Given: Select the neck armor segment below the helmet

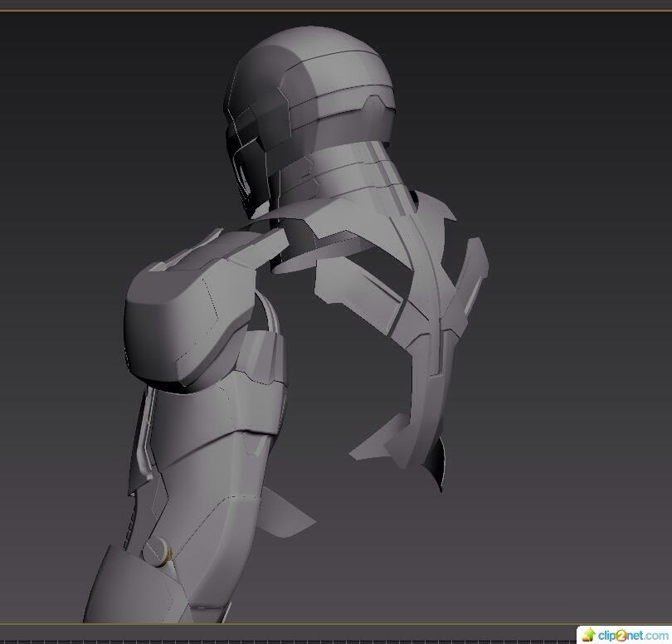Looking at the screenshot, I should click(x=343, y=176).
